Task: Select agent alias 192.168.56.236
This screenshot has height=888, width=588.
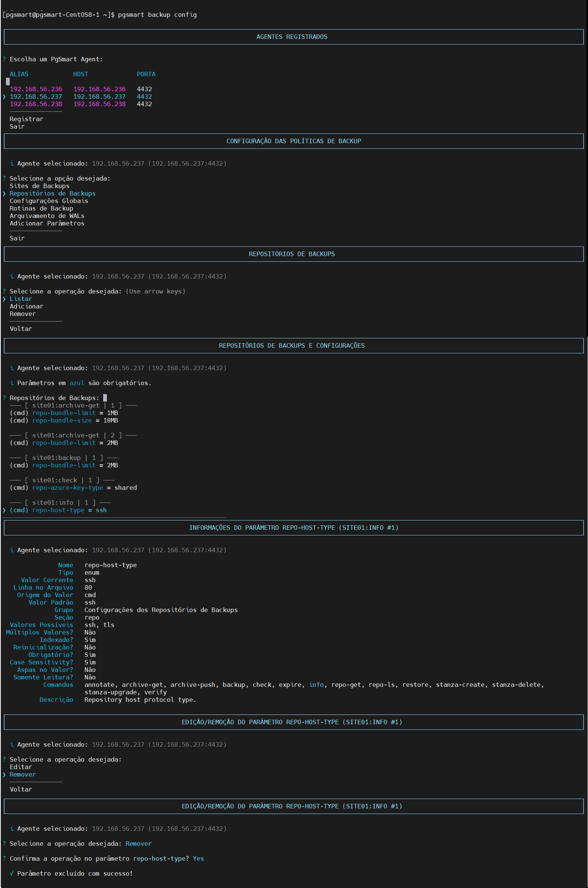Action: click(36, 89)
